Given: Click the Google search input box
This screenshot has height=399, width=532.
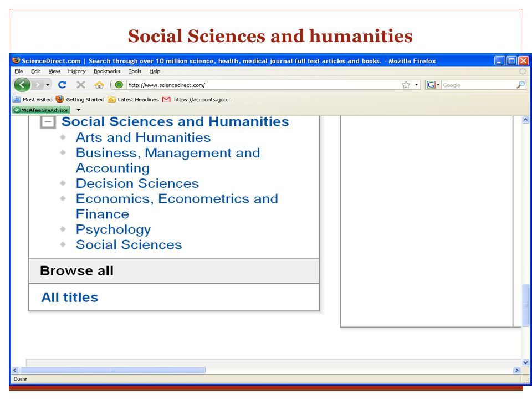Looking at the screenshot, I should (x=479, y=85).
